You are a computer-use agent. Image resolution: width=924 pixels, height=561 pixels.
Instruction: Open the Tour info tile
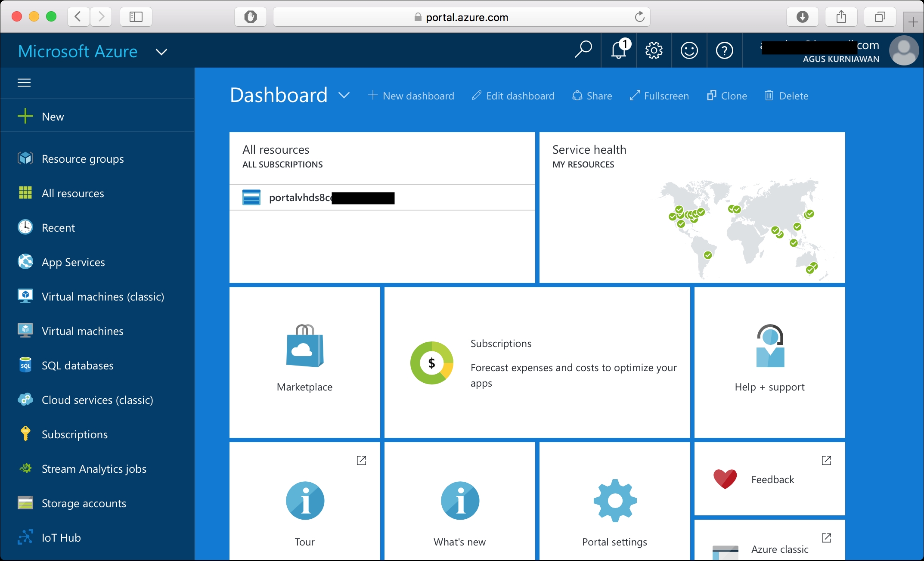pos(305,502)
